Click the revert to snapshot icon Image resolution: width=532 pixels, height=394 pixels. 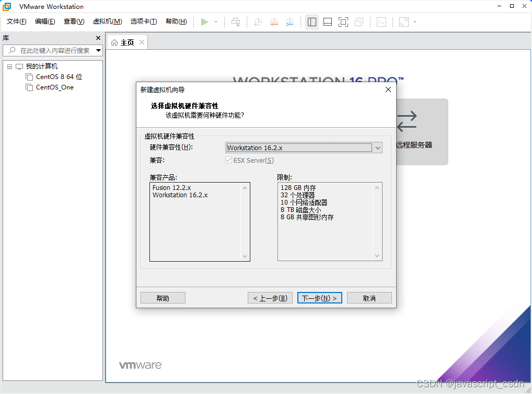click(x=274, y=22)
